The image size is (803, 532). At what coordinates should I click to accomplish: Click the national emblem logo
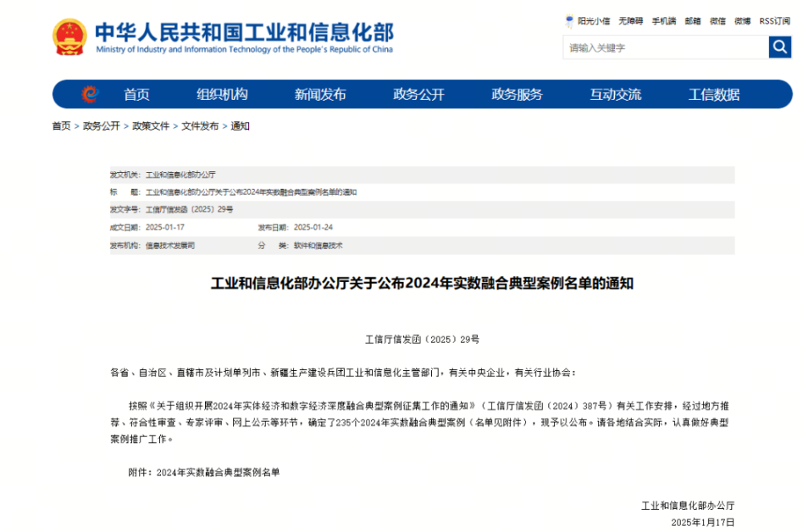69,37
